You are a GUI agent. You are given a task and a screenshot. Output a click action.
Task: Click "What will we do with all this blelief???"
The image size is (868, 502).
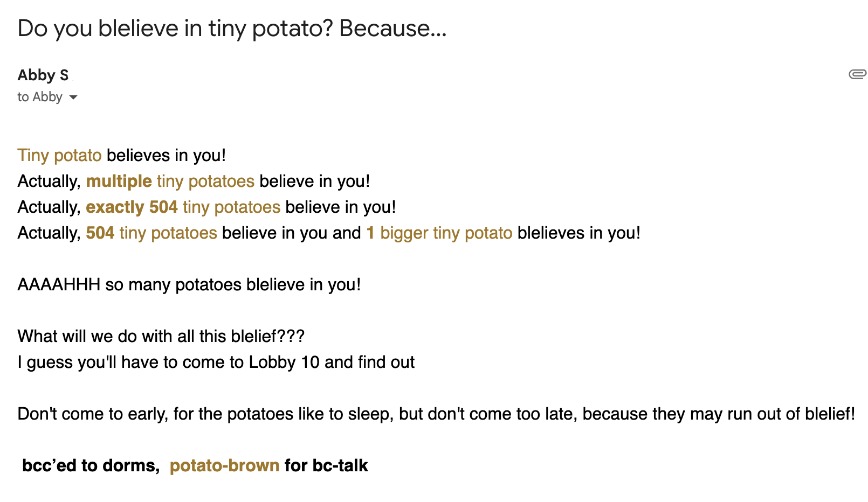click(161, 336)
